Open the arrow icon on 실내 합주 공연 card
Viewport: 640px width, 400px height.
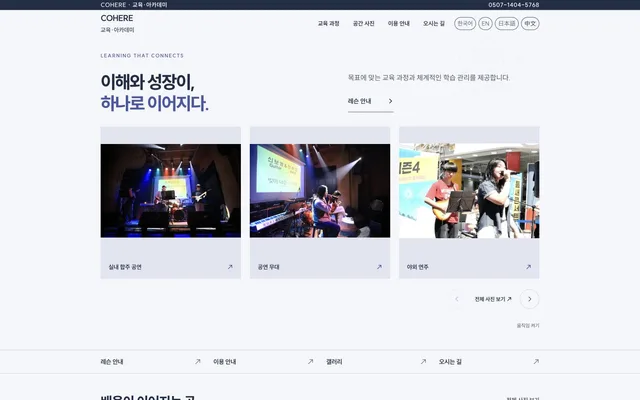(x=230, y=267)
